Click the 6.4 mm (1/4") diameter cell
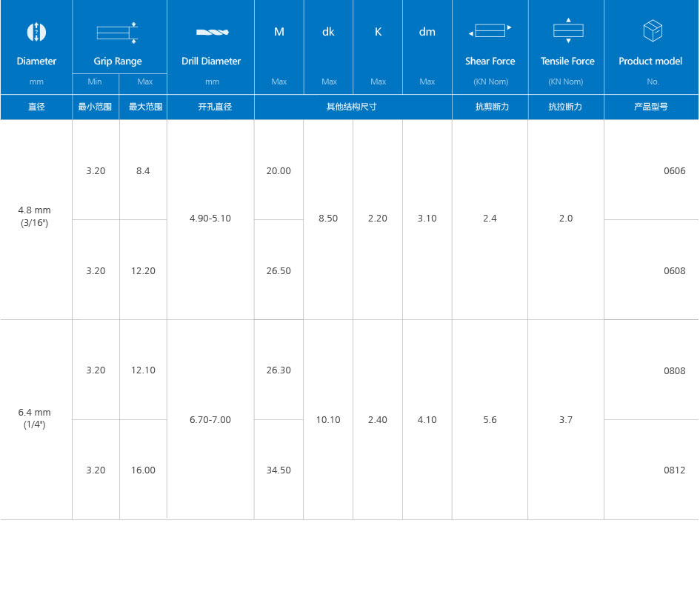This screenshot has height=606, width=700. (x=35, y=418)
